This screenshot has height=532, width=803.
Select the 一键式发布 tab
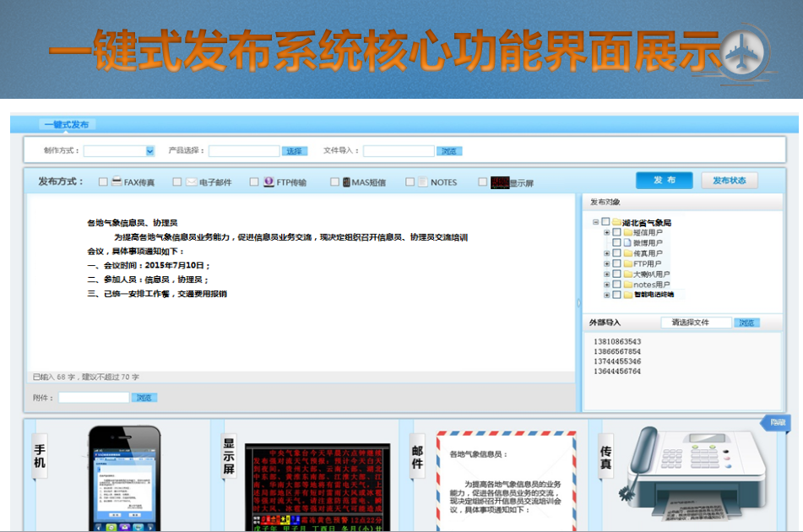coord(67,125)
